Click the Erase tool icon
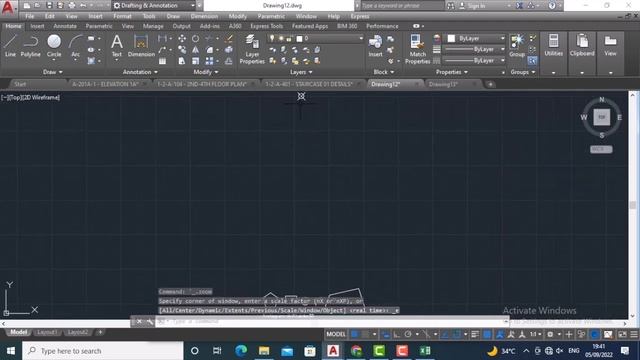Screen dimensions: 640x360 [229, 39]
